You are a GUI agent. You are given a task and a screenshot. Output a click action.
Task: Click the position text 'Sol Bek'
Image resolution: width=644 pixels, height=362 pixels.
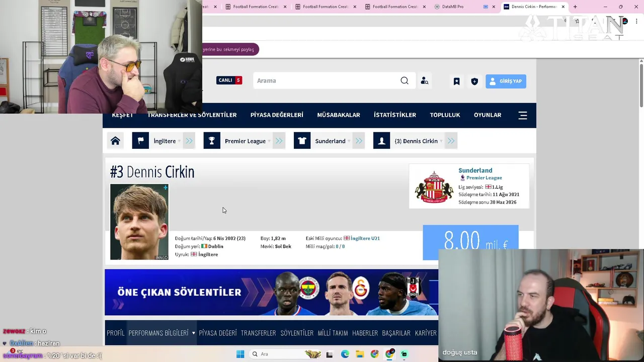283,246
